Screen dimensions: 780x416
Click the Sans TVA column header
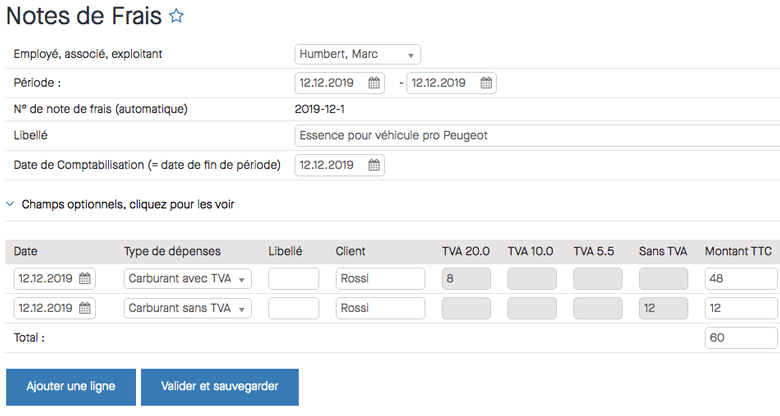[x=663, y=251]
